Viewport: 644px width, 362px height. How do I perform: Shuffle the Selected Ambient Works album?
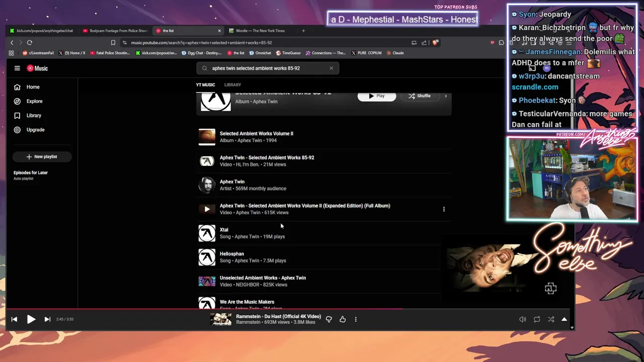pos(419,96)
